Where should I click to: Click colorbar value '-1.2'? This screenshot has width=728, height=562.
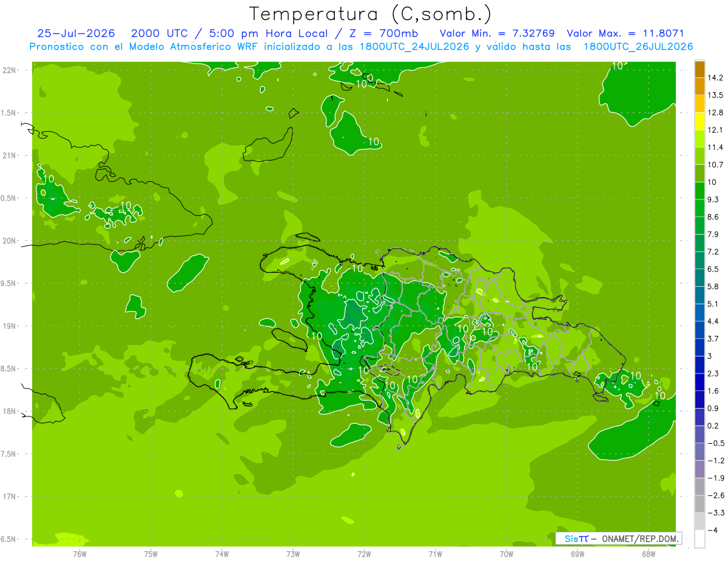(716, 461)
